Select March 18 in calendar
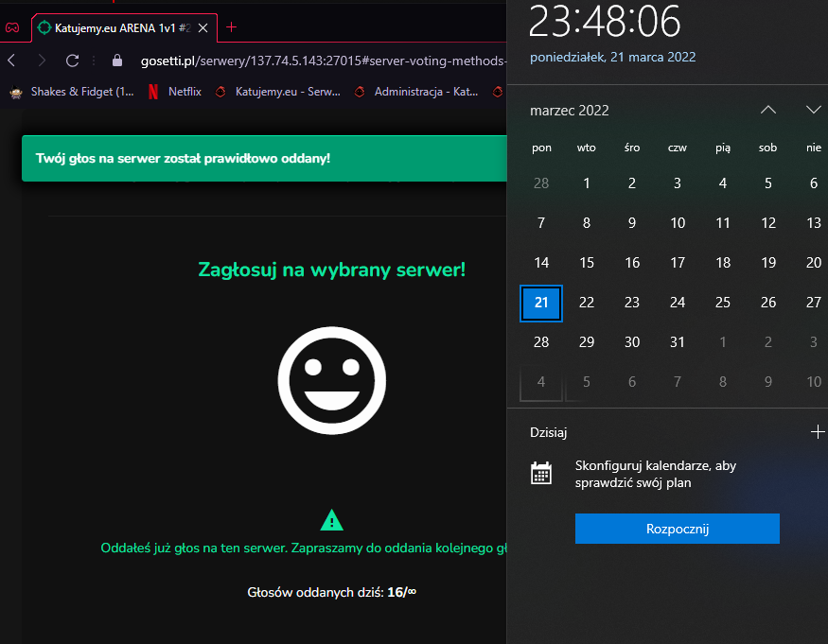 (723, 263)
